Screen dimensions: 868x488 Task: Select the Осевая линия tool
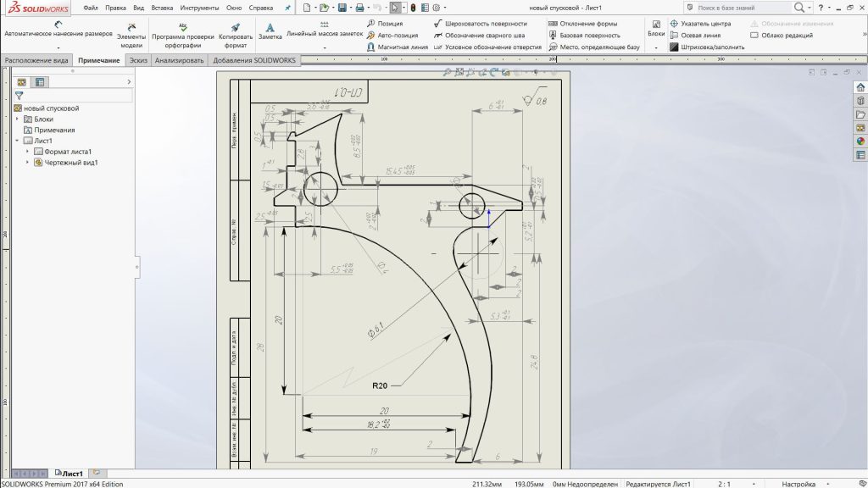(x=695, y=36)
